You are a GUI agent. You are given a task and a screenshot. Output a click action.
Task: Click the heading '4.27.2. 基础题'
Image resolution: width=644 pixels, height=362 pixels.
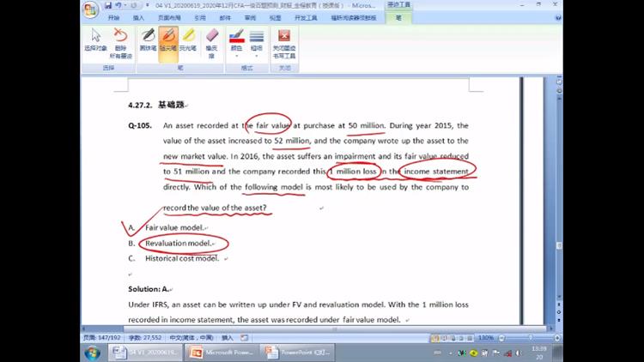[x=156, y=105]
